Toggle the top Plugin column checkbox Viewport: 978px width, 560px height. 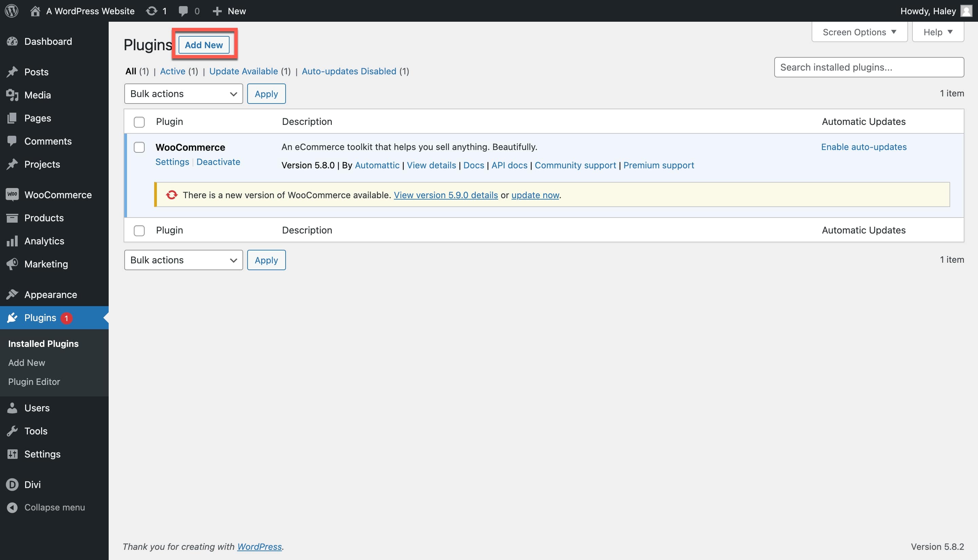click(139, 121)
